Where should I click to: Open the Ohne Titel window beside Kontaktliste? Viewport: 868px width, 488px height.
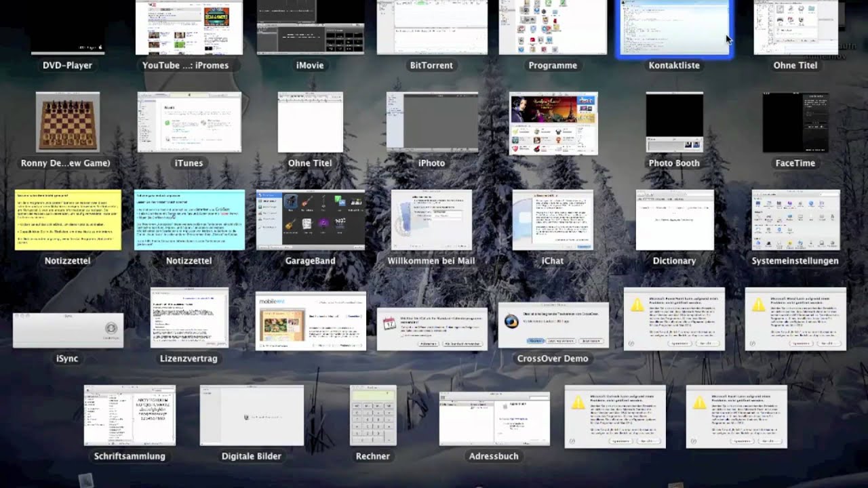point(795,27)
